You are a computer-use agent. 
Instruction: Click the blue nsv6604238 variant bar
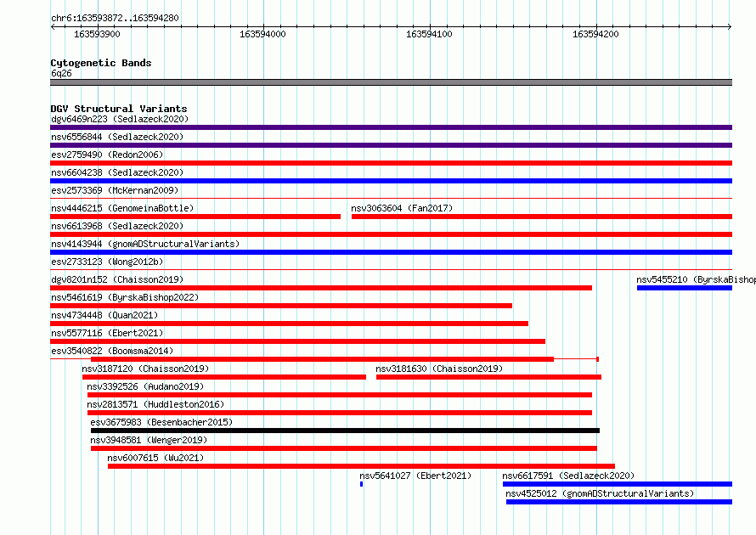point(391,181)
